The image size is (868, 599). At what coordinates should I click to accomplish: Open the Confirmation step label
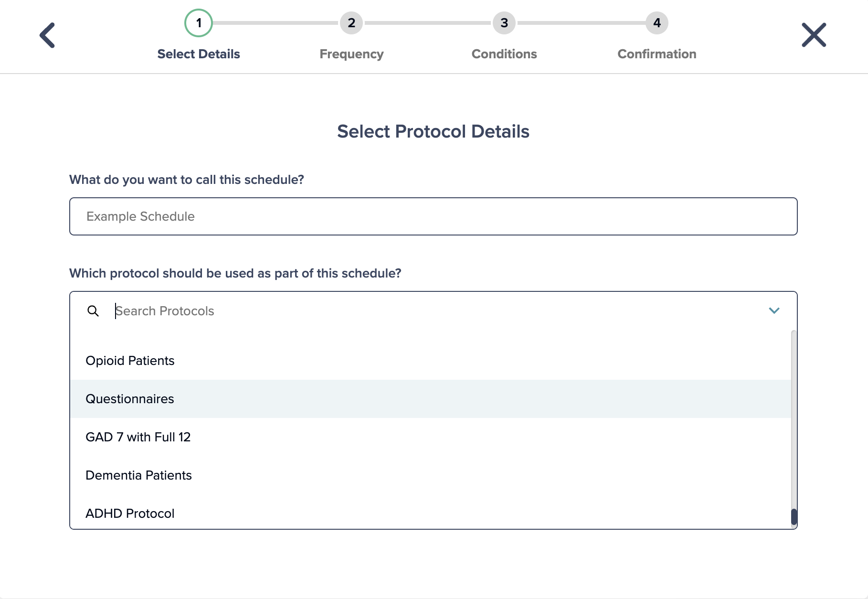coord(657,54)
